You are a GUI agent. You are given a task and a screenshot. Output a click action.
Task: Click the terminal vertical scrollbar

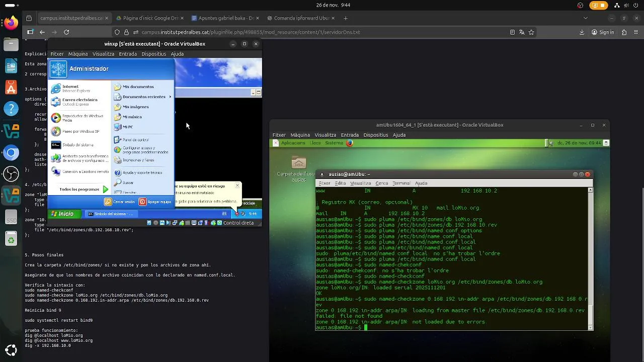591,258
